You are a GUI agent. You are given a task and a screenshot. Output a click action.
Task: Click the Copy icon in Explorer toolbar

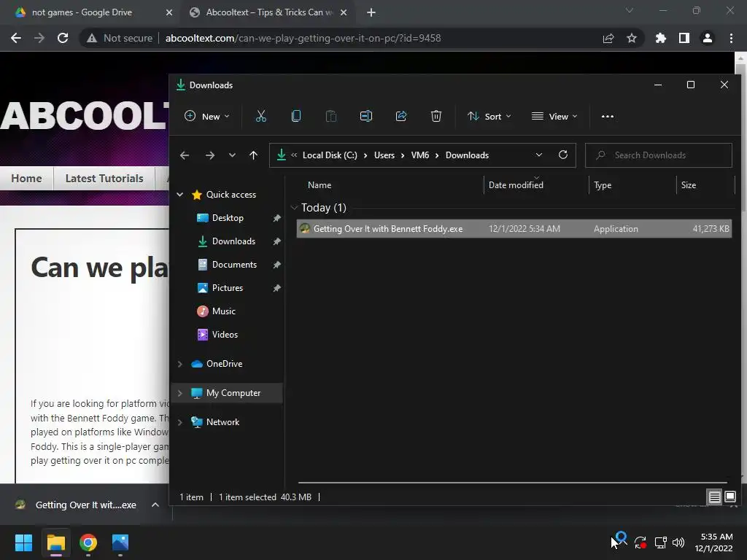click(296, 116)
